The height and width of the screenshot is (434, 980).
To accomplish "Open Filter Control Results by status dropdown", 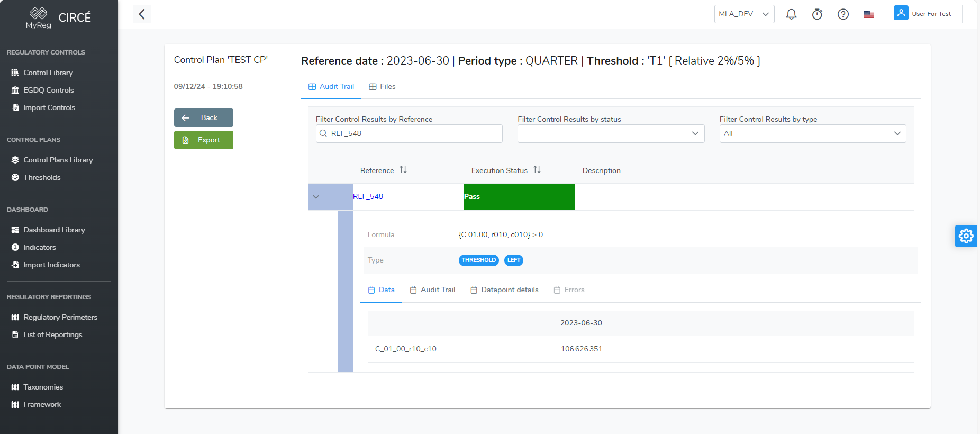I will (x=611, y=133).
